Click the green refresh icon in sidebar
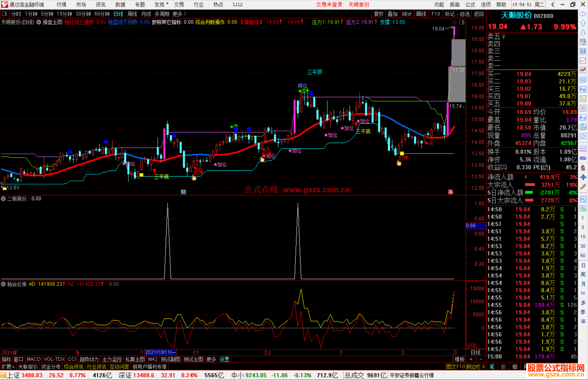 tap(583, 209)
